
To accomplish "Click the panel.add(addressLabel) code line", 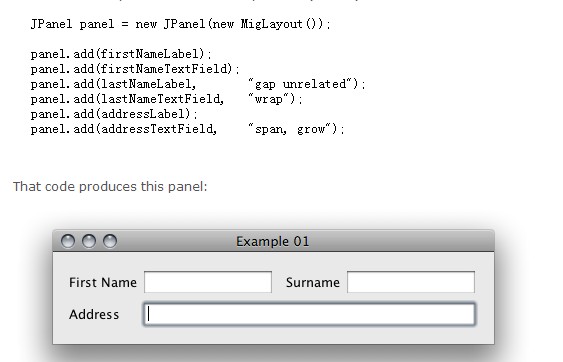I will click(114, 114).
